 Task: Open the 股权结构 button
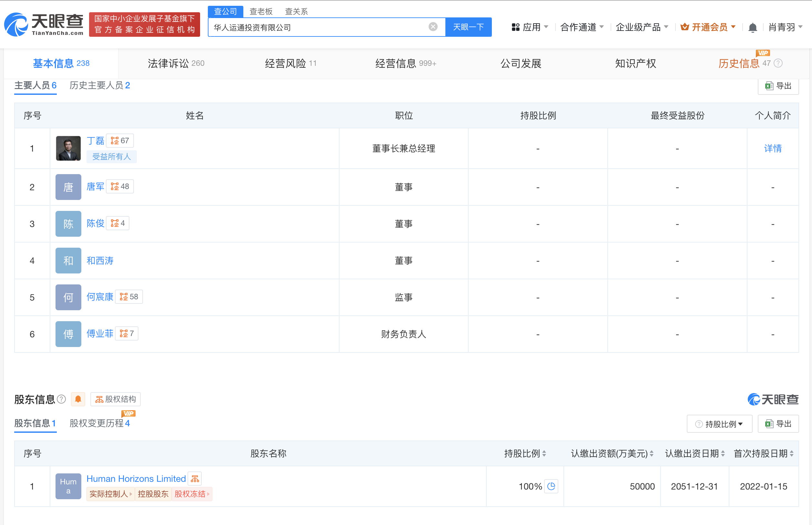115,399
